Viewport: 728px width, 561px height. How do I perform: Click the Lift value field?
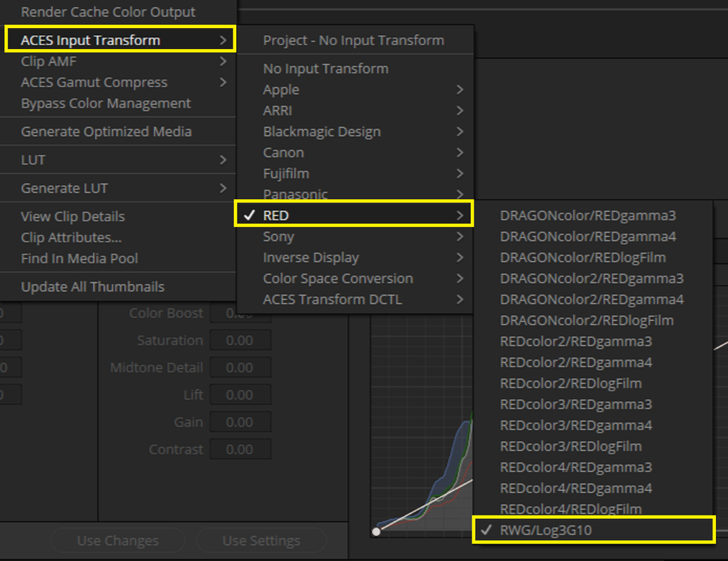pos(240,395)
